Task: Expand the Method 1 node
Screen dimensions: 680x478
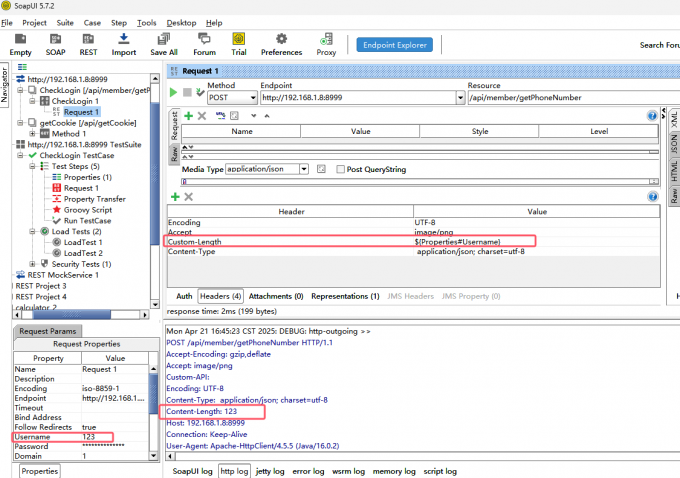Action: tap(33, 134)
